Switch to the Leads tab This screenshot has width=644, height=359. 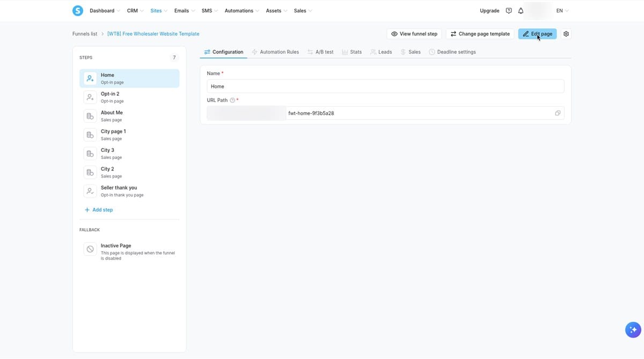(381, 52)
